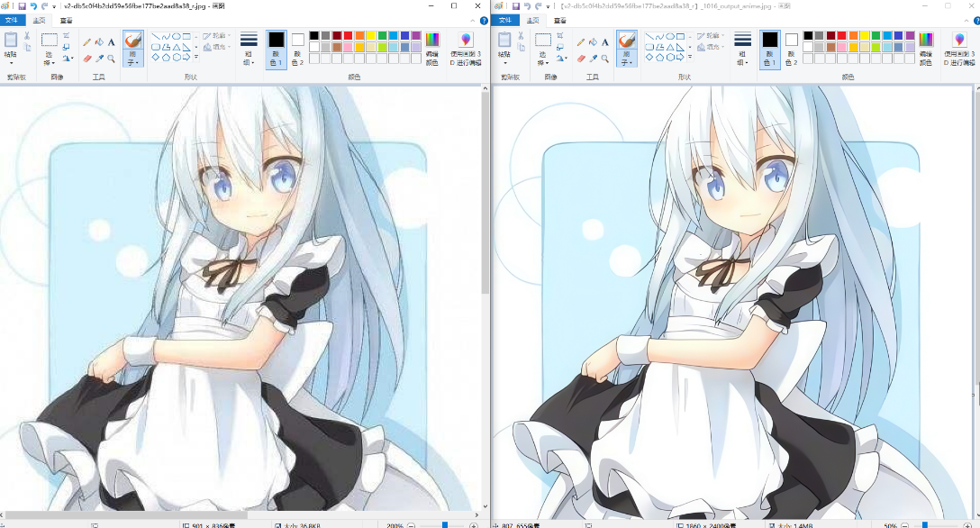Pick the Text tool in left window
Image resolution: width=980 pixels, height=528 pixels.
point(111,41)
